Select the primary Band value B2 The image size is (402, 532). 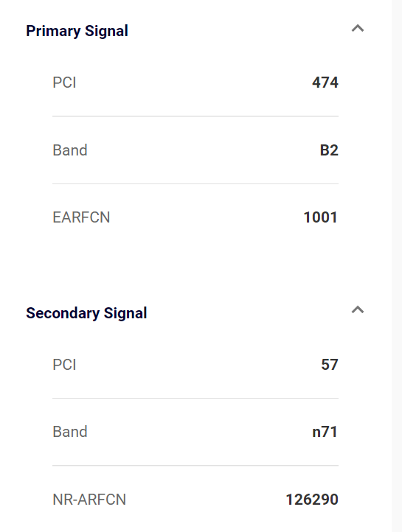pos(329,150)
